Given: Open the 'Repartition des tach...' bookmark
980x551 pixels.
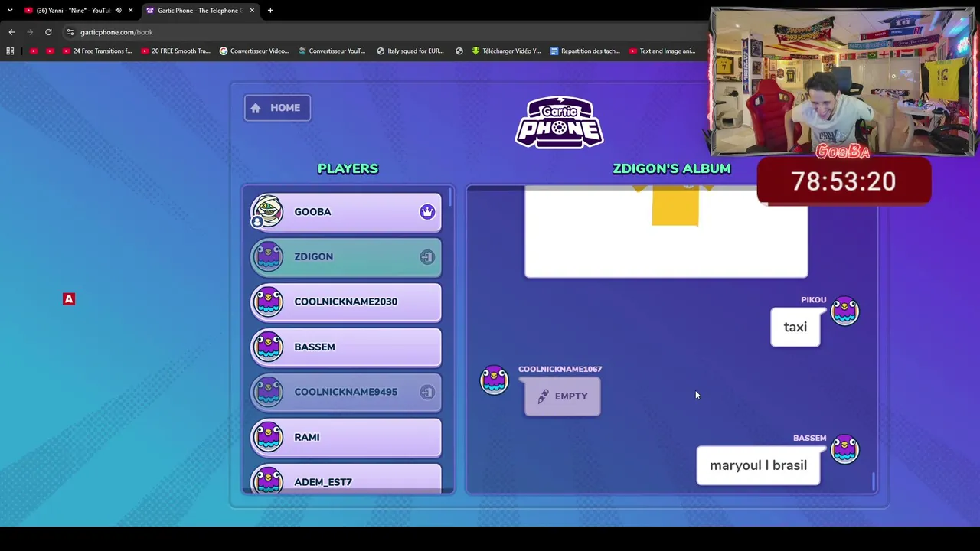Looking at the screenshot, I should coord(585,51).
